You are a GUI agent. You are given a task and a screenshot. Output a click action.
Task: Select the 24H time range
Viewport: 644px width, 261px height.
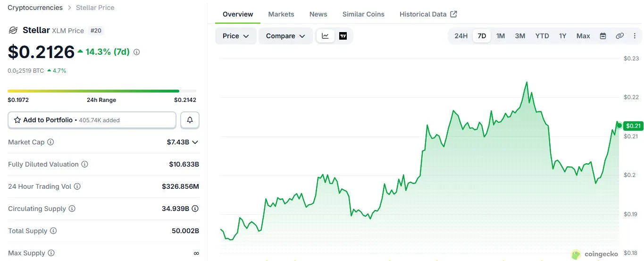pyautogui.click(x=461, y=36)
